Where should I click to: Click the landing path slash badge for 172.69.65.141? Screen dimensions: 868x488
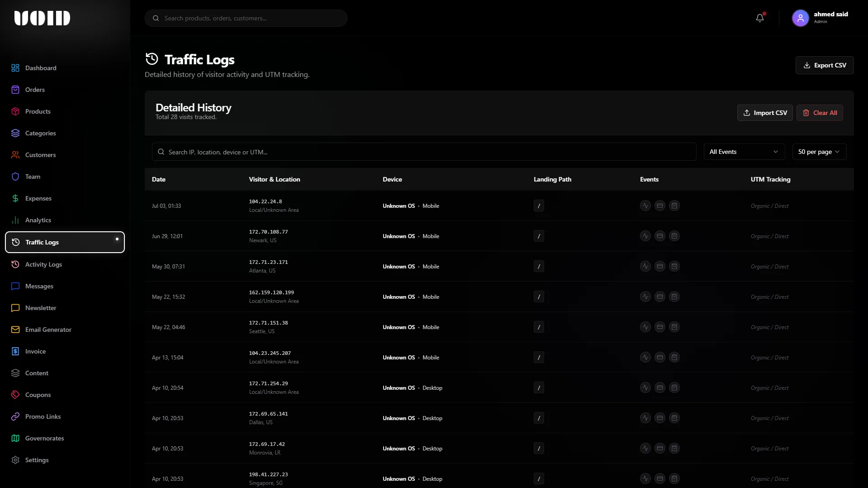[539, 418]
